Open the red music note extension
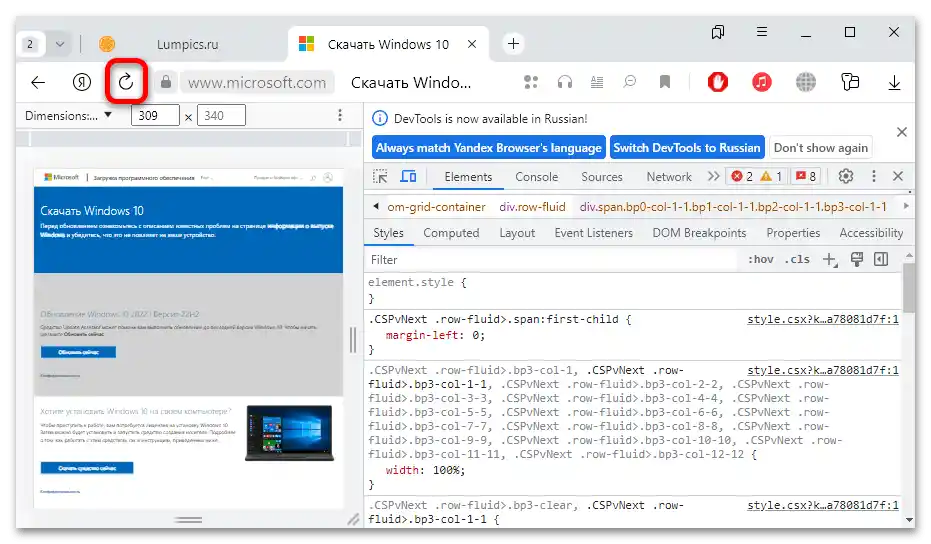The width and height of the screenshot is (931, 544). 762,82
